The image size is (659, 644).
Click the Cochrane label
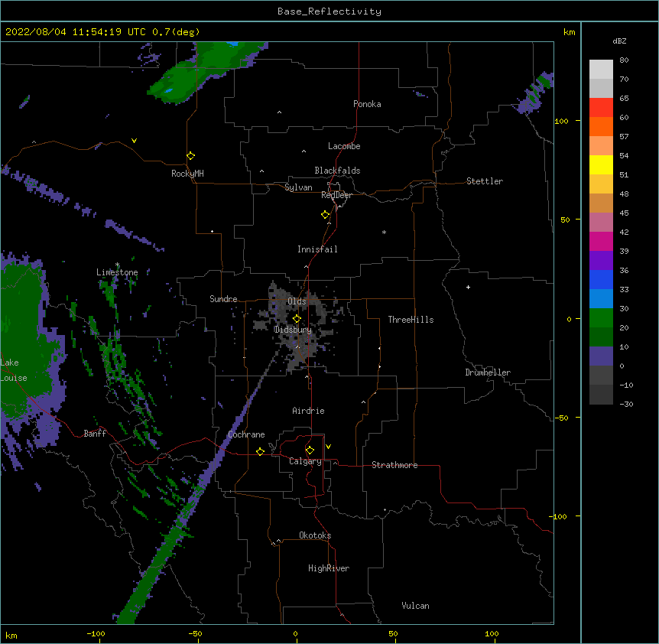click(x=246, y=434)
